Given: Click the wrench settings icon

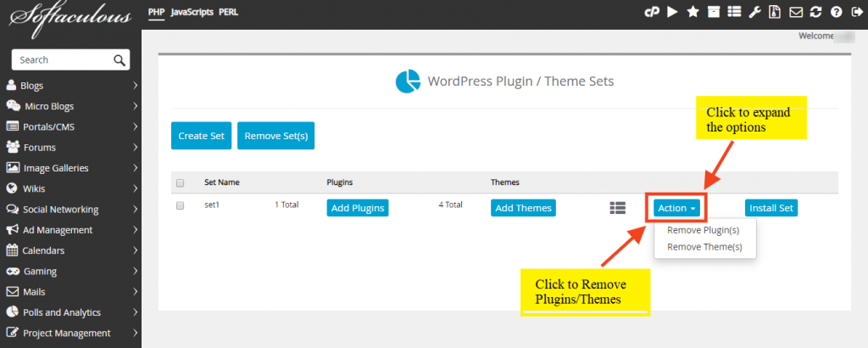Looking at the screenshot, I should click(755, 12).
